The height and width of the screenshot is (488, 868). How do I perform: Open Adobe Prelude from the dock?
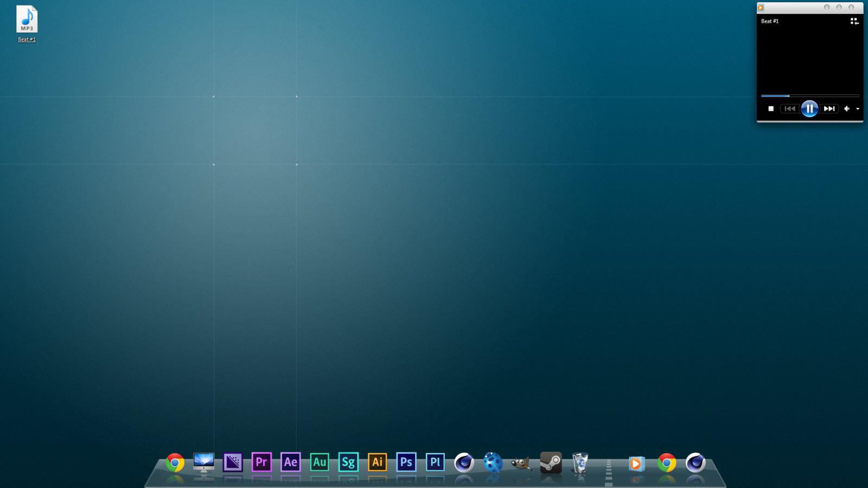435,463
